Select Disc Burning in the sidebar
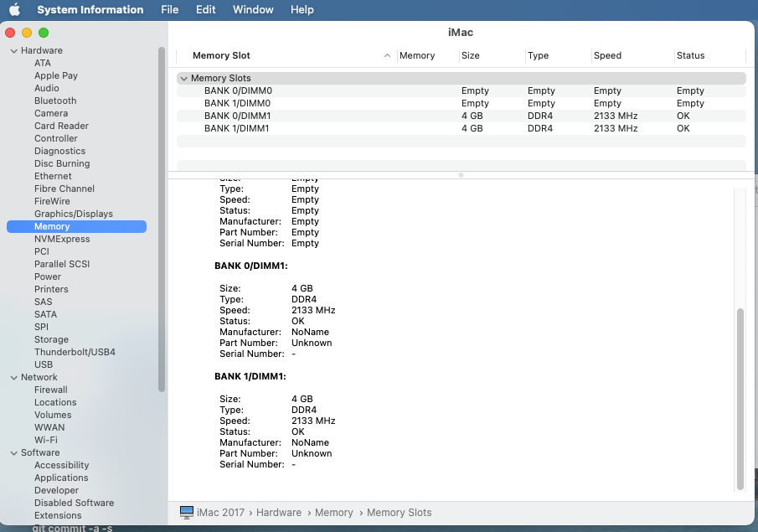The image size is (758, 532). click(62, 164)
